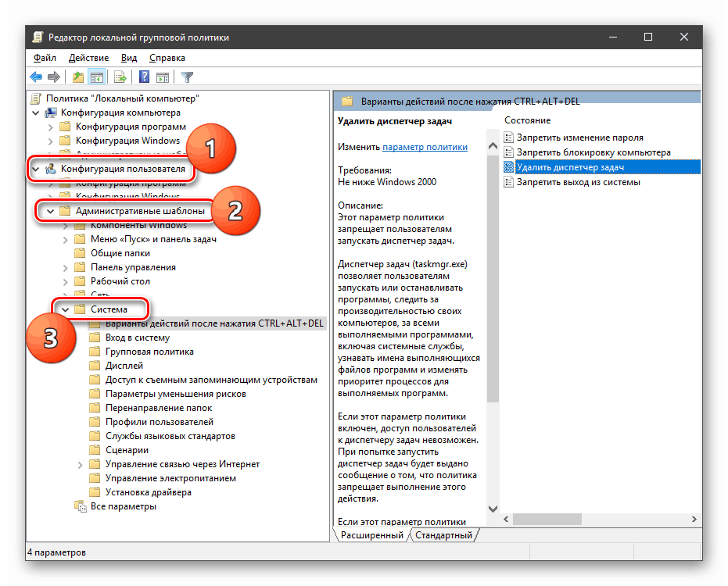The width and height of the screenshot is (728, 586).
Task: Click the folder icon of Сценарии
Action: (x=95, y=450)
